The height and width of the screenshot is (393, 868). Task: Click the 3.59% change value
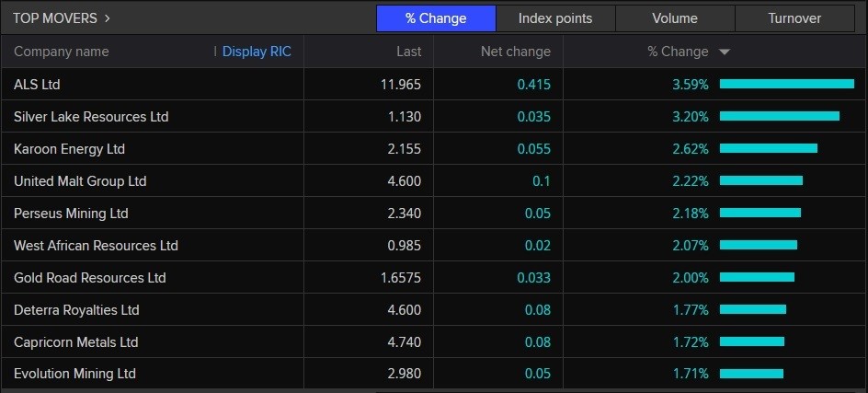point(691,85)
